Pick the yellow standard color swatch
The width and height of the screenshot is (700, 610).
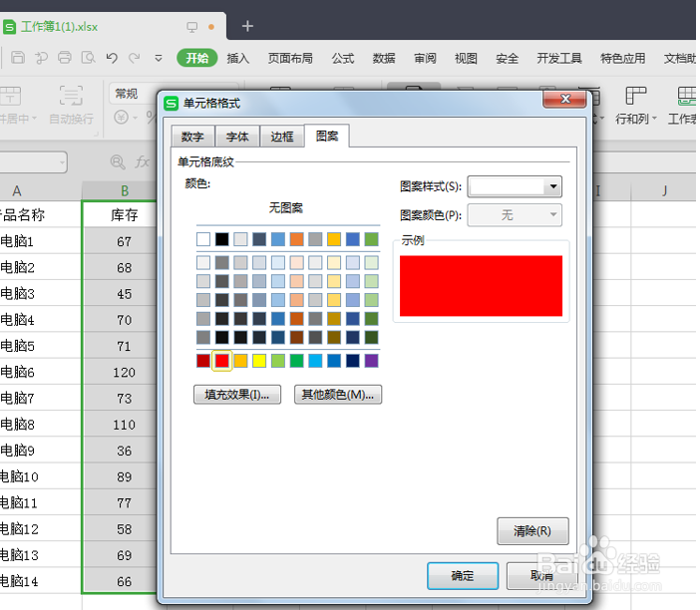pos(259,361)
